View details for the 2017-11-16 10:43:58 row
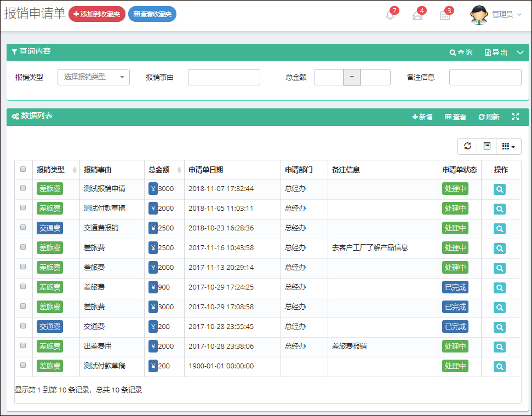Viewport: 532px width, 416px height. coord(500,248)
